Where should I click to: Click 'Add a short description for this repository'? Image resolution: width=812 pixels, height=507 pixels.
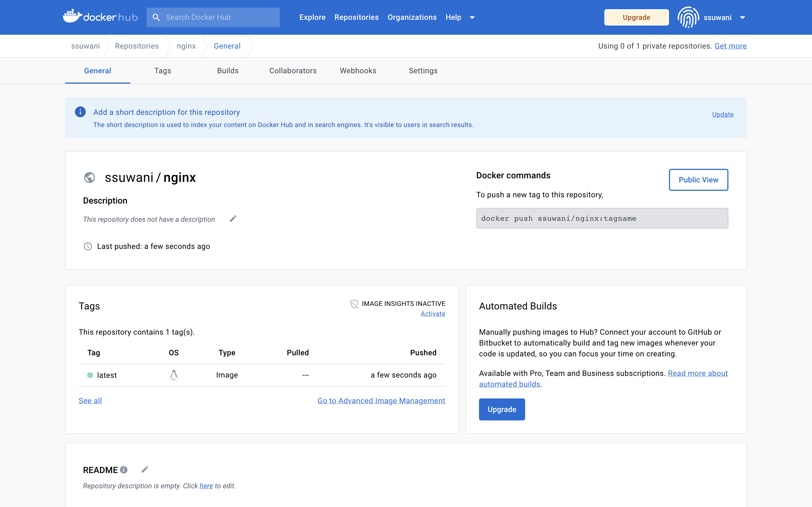(167, 112)
